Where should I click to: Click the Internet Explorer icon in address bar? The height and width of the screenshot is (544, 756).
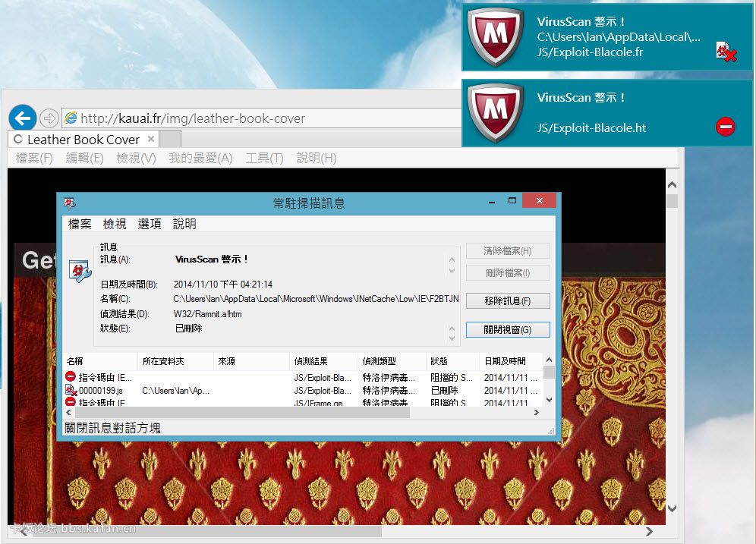[71, 118]
